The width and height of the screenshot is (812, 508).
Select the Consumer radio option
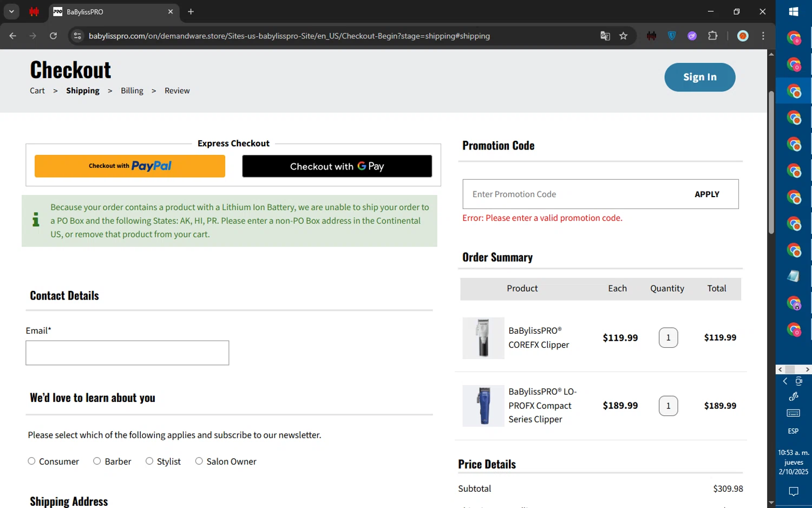pyautogui.click(x=31, y=461)
